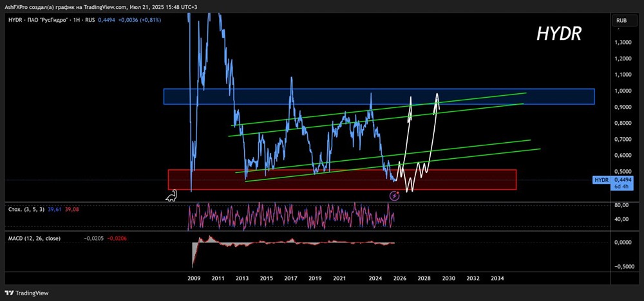Click the 0,8000 price scale label
644x301 pixels.
[623, 123]
